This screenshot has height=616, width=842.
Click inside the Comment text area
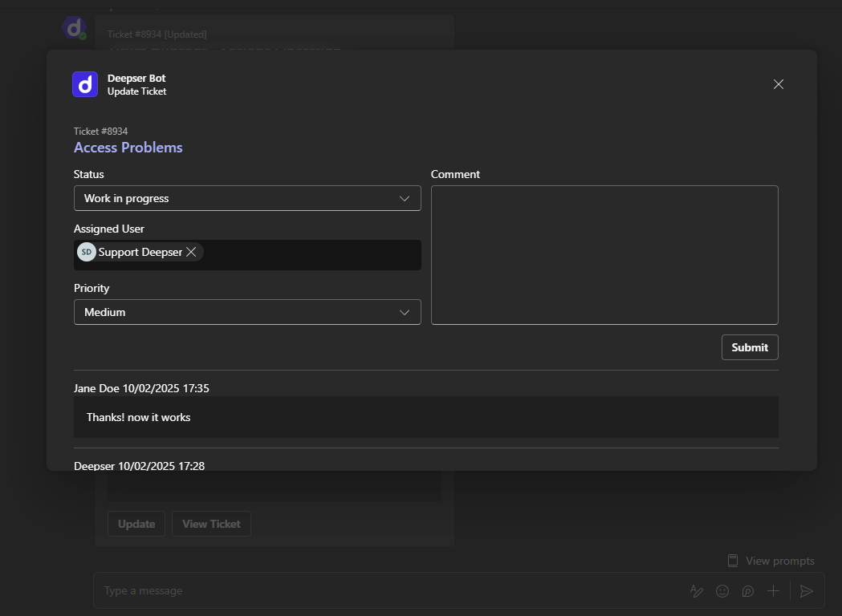point(604,255)
